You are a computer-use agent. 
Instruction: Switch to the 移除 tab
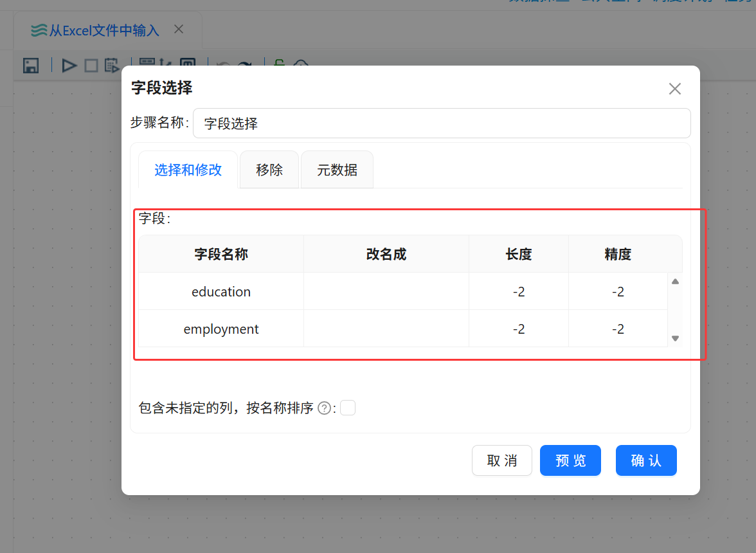click(269, 170)
